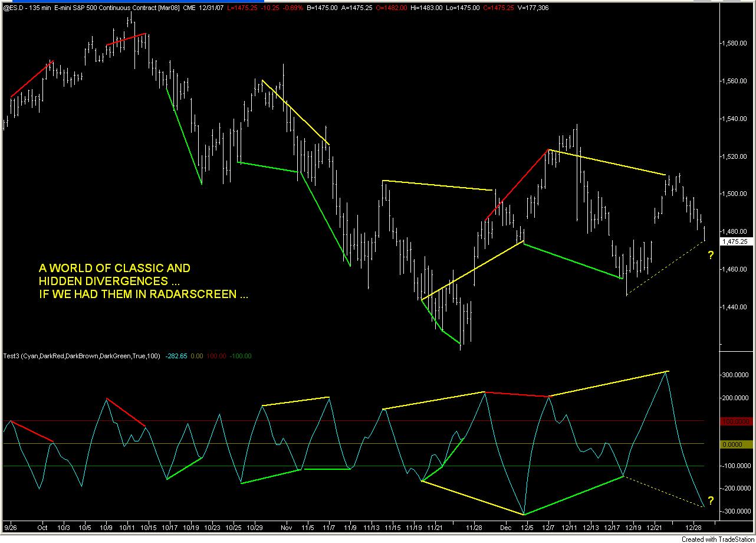Image resolution: width=756 pixels, height=543 pixels.
Task: Click the 1,475.25 price tag on axis
Action: click(736, 241)
